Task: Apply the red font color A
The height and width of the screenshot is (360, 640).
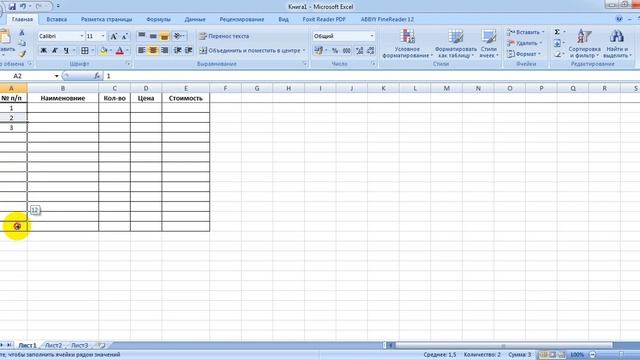Action: 120,51
